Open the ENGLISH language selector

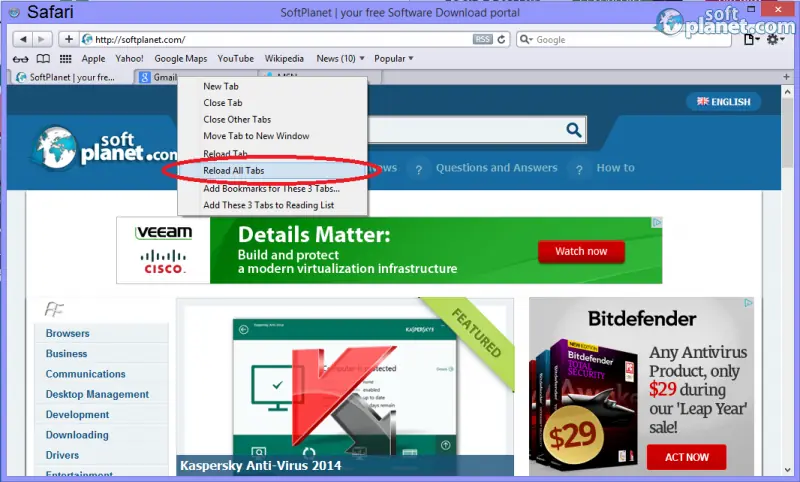(723, 102)
